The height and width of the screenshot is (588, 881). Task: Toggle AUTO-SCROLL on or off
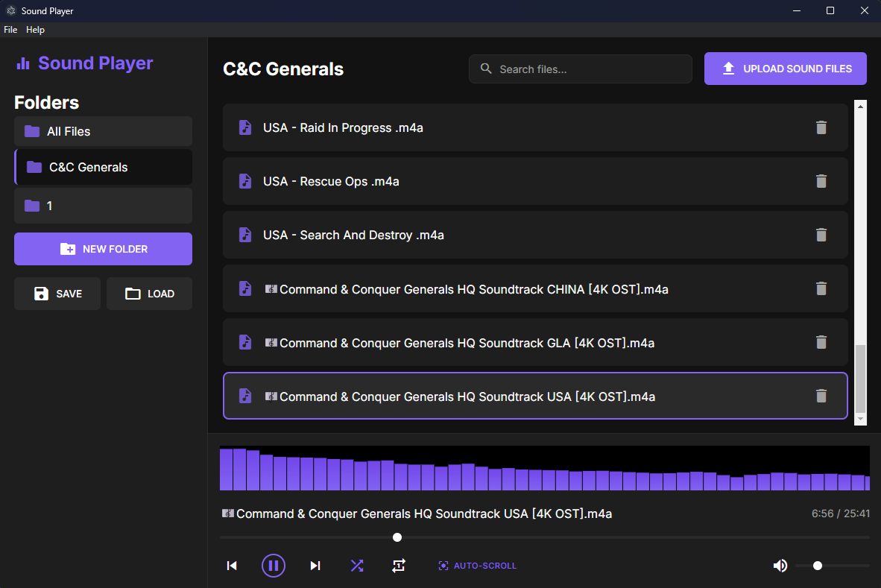point(477,565)
